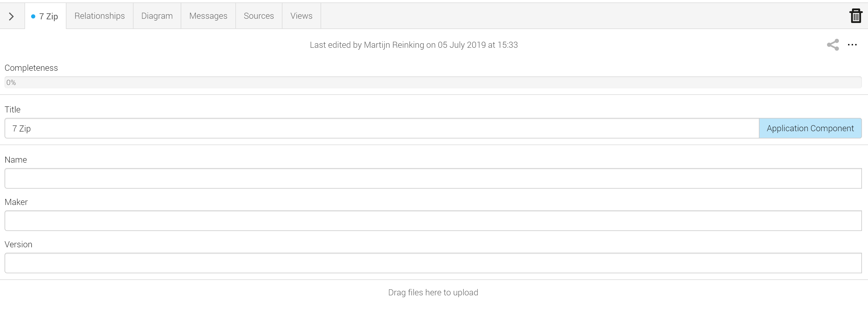
Task: Expand the panel with the chevron arrow
Action: pos(11,16)
